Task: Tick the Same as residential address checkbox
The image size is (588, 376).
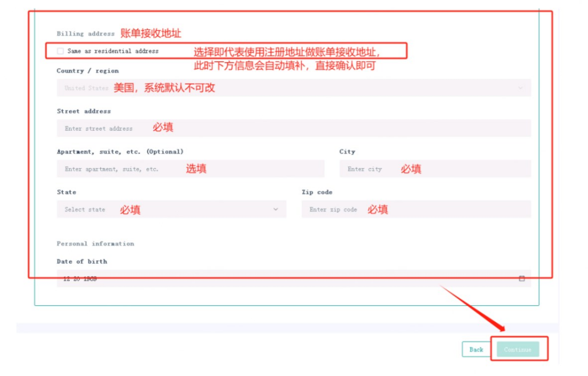Action: (60, 51)
